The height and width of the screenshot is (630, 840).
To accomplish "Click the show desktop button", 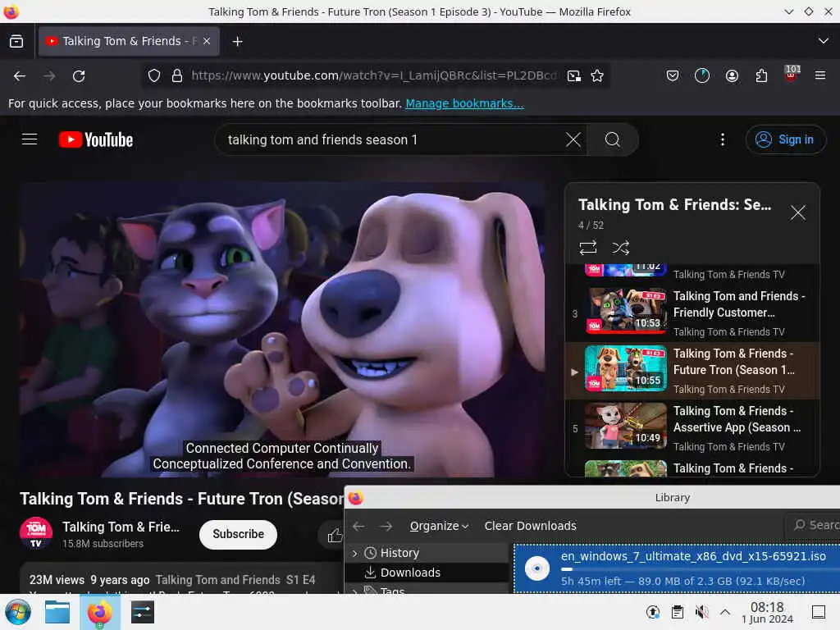I will coord(818,612).
